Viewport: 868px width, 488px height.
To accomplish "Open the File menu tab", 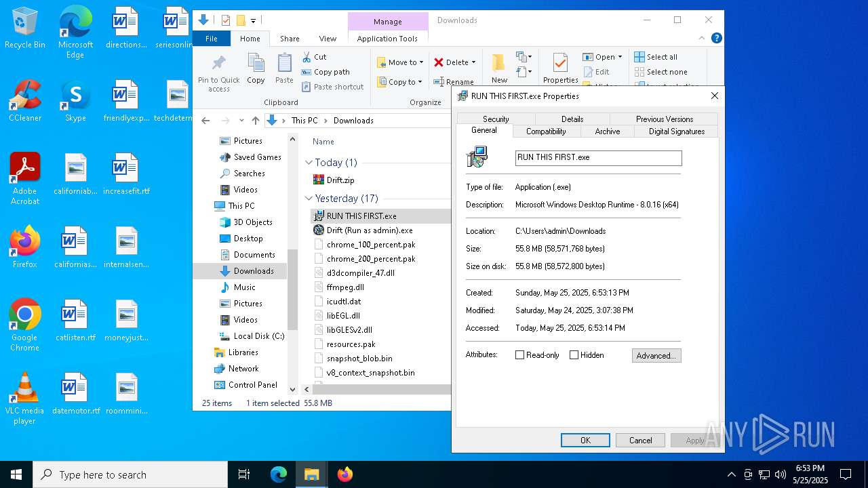I will pyautogui.click(x=212, y=39).
